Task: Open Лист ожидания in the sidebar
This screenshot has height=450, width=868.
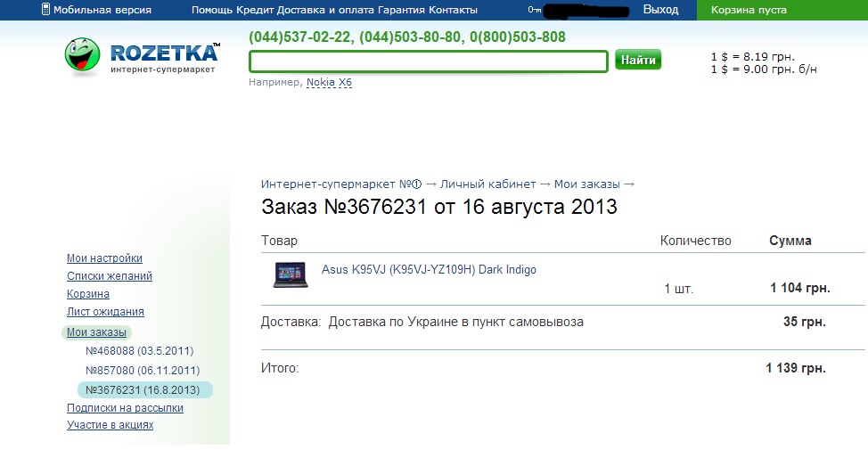Action: (x=105, y=312)
